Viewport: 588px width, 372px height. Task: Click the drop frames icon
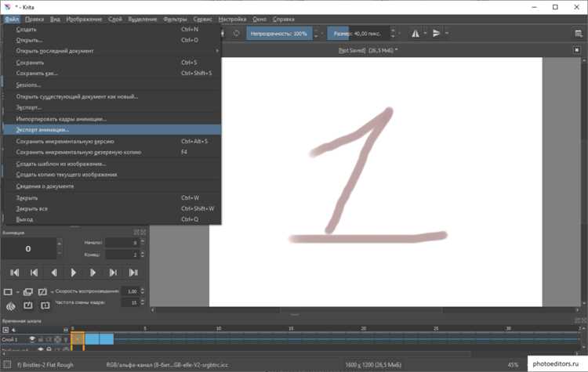(45, 305)
